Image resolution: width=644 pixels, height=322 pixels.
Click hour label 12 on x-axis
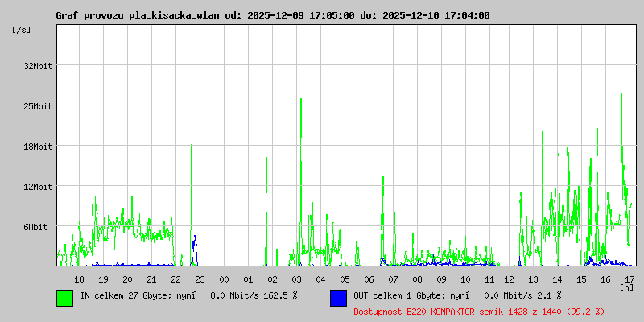[x=510, y=279]
